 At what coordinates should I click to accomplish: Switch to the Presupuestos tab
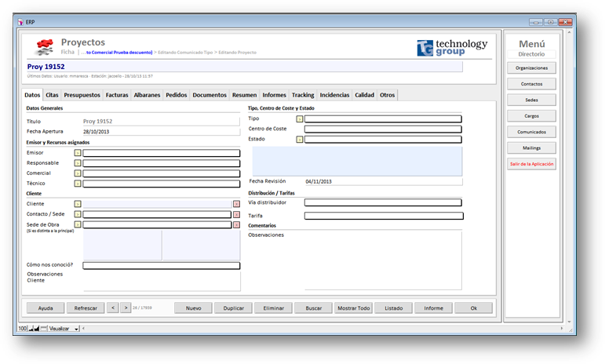[x=82, y=95]
